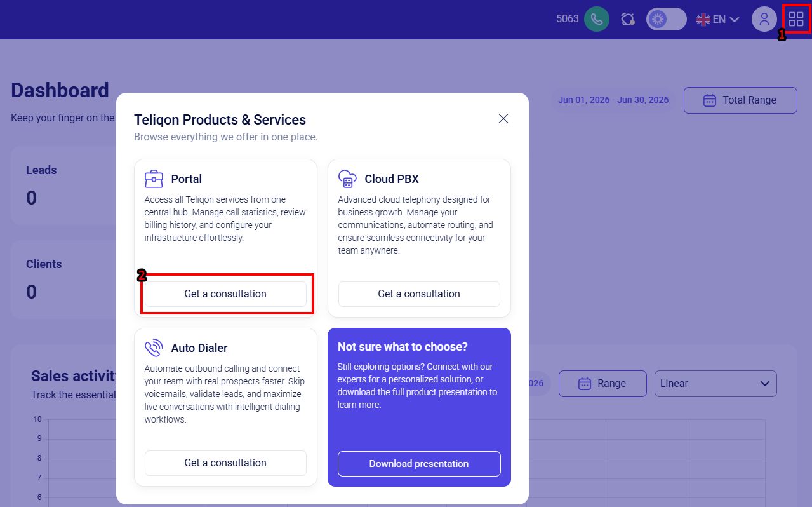The height and width of the screenshot is (507, 812).
Task: Close the Products & Services dialog
Action: click(x=503, y=119)
